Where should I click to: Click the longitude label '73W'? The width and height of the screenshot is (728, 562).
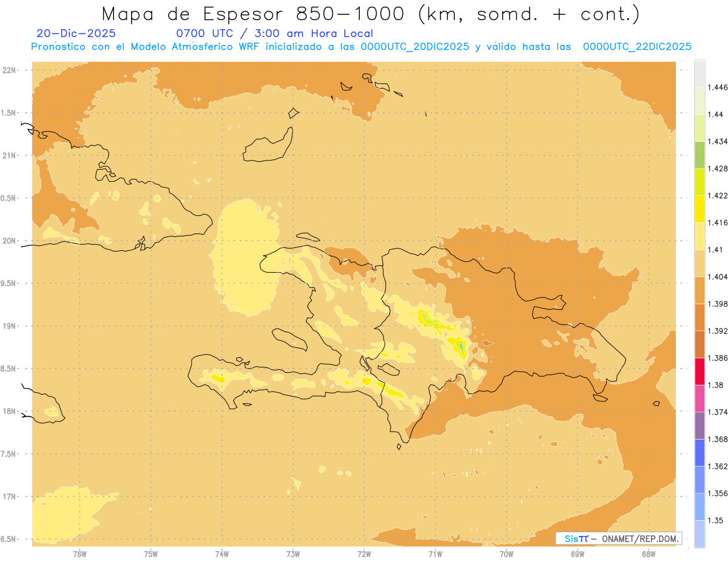[293, 554]
